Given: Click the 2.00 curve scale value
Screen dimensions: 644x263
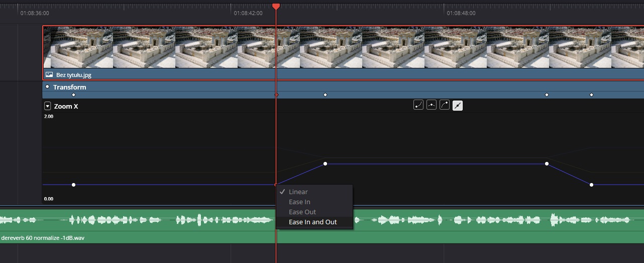Looking at the screenshot, I should tap(49, 116).
